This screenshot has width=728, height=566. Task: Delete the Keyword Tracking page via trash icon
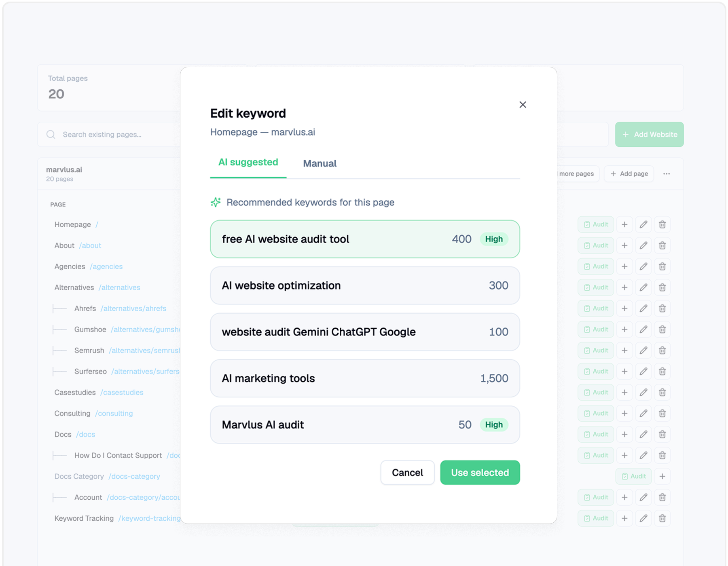tap(662, 518)
